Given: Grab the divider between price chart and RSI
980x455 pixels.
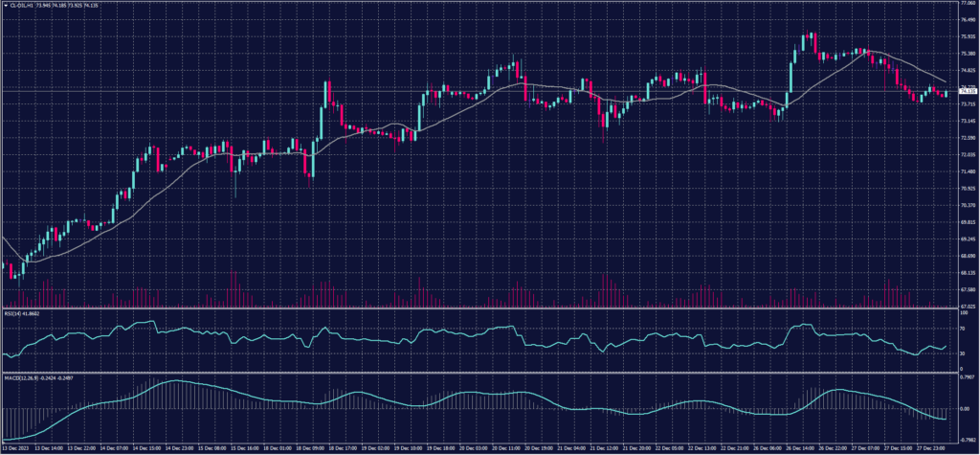Looking at the screenshot, I should pos(479,308).
